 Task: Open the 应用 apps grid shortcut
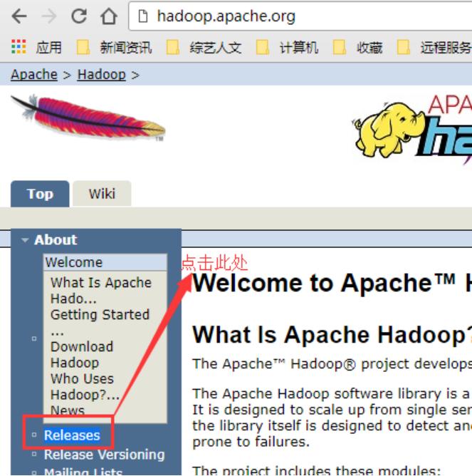(36, 47)
